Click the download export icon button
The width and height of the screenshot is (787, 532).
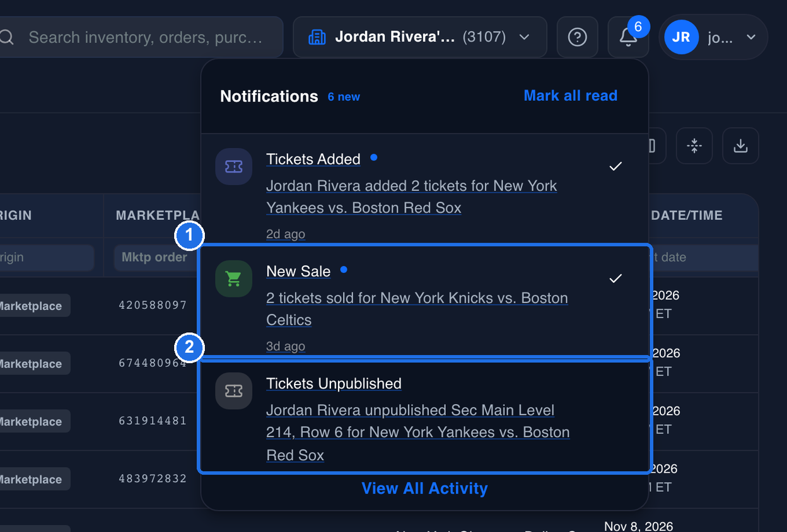pos(740,146)
